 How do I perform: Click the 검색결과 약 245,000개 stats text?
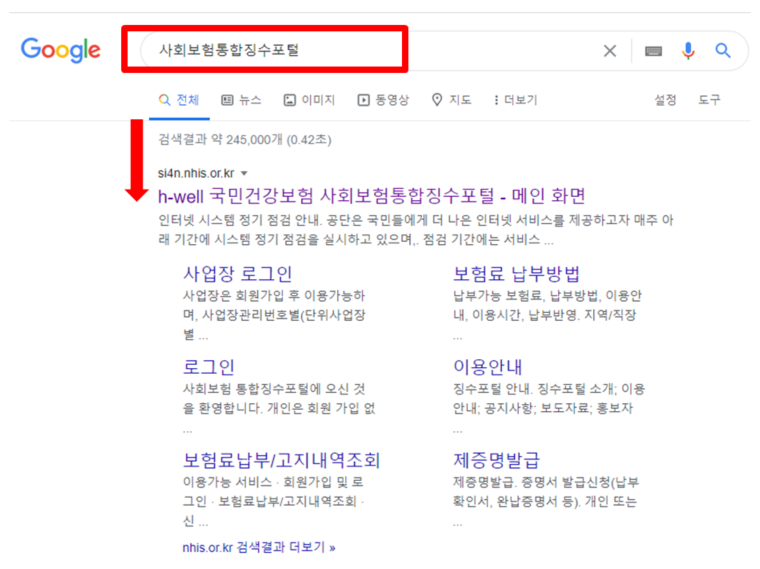pos(245,140)
